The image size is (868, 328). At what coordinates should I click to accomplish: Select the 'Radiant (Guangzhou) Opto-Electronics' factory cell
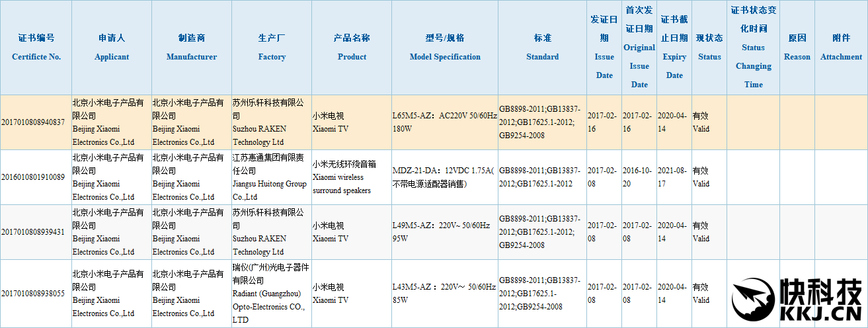click(x=271, y=294)
